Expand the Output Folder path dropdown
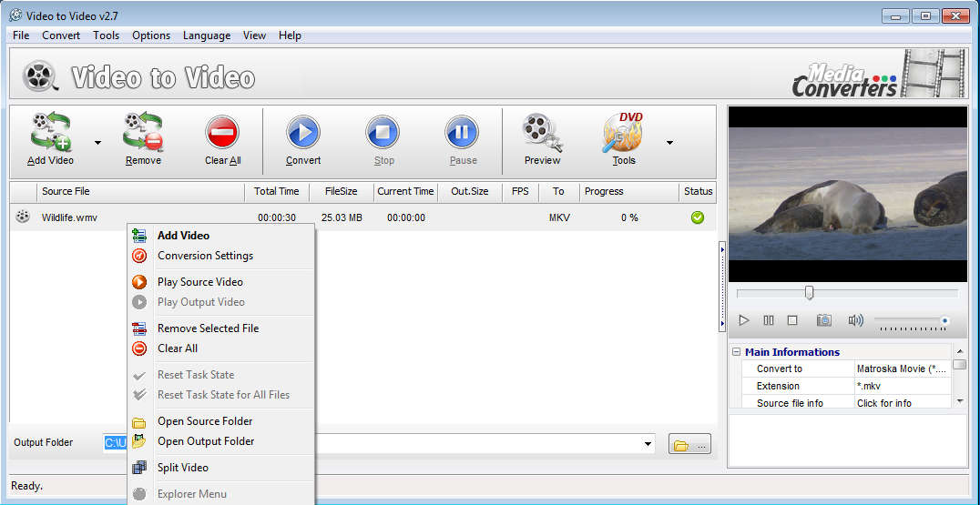The width and height of the screenshot is (980, 505). tap(648, 444)
